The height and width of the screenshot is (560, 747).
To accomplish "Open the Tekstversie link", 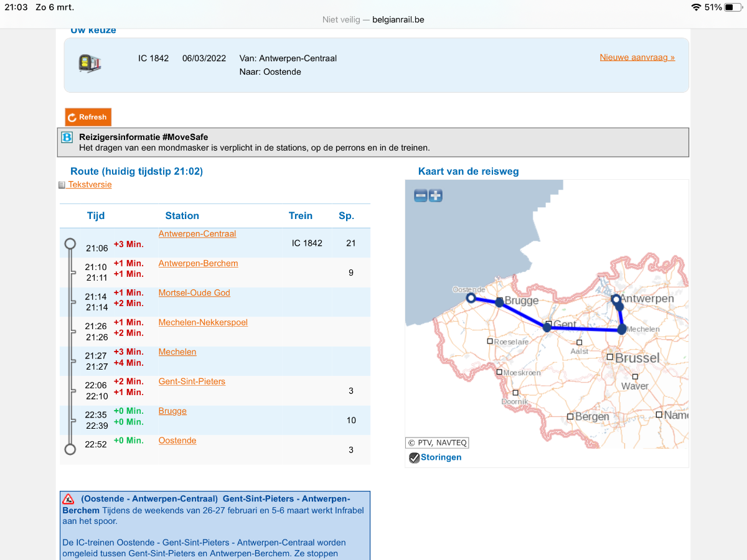I will (x=90, y=185).
